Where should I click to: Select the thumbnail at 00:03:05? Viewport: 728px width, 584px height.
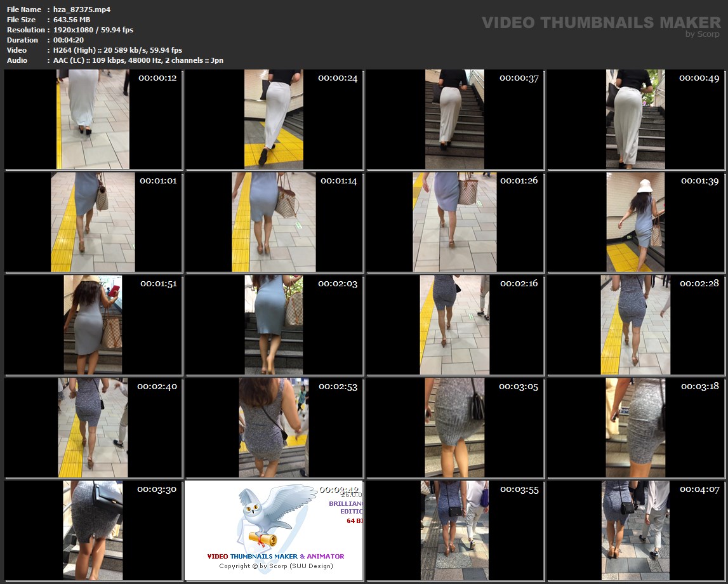coord(455,428)
